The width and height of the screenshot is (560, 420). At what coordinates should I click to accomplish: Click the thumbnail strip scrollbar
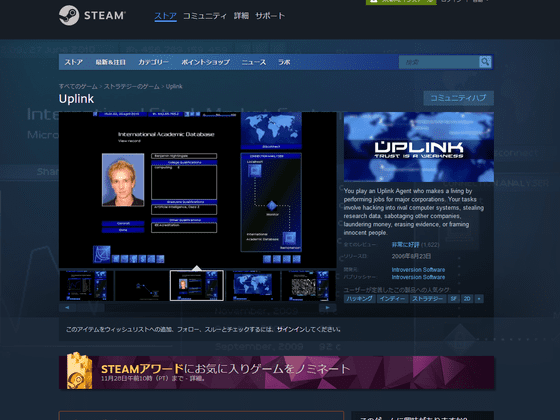[198, 308]
